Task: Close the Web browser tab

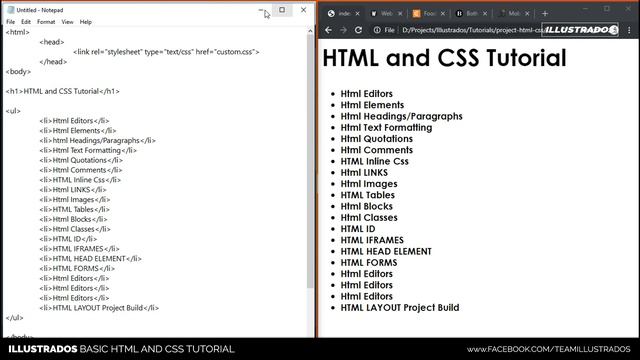Action: (x=400, y=13)
